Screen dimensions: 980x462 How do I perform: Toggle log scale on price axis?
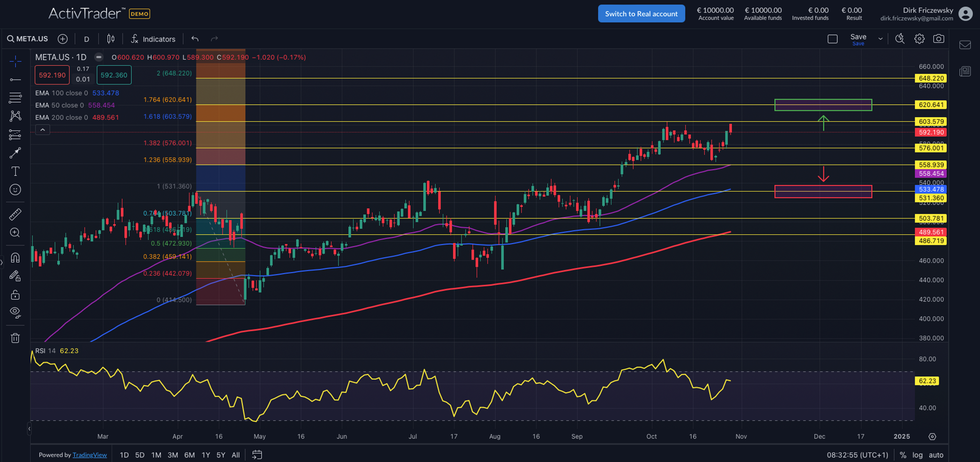click(x=917, y=454)
